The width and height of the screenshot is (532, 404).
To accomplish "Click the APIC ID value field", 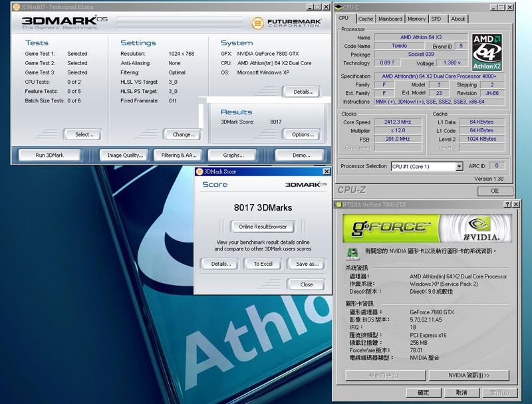I will [x=497, y=165].
